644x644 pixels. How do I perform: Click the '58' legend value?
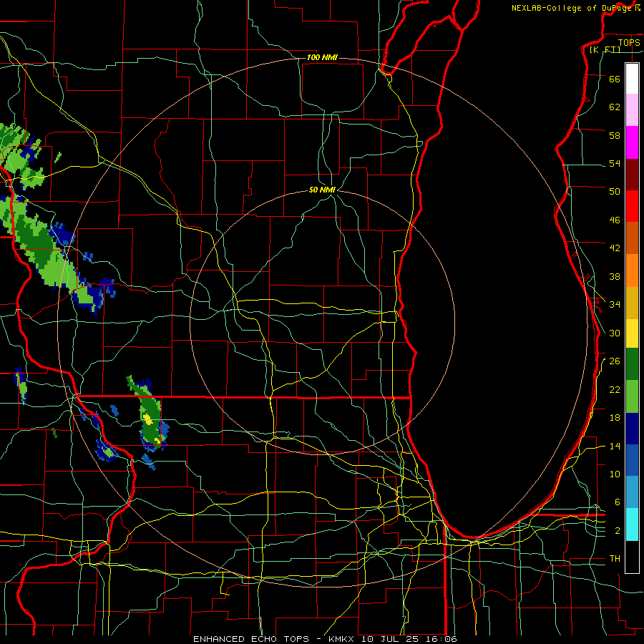615,135
